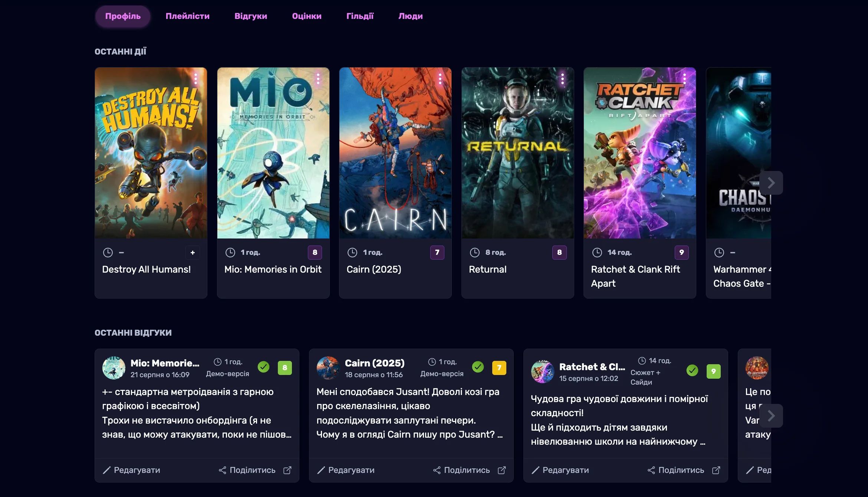The image size is (868, 497).
Task: Toggle green checkmark on Cairn review
Action: pos(478,367)
